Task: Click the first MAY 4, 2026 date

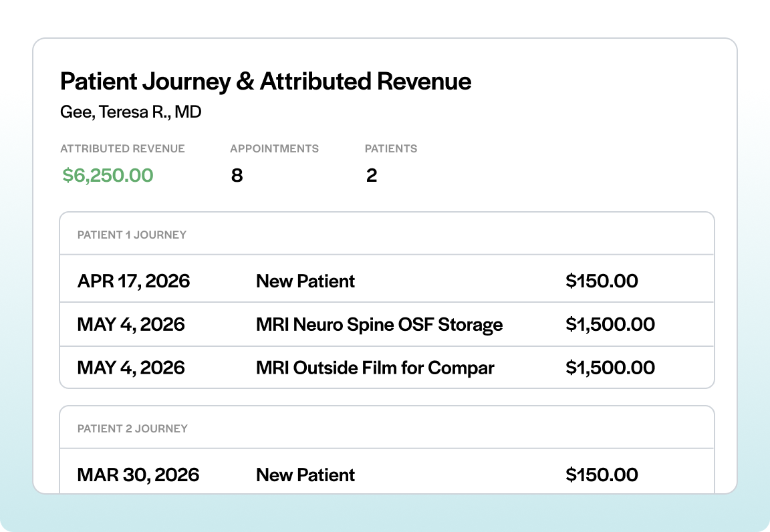Action: click(x=131, y=325)
